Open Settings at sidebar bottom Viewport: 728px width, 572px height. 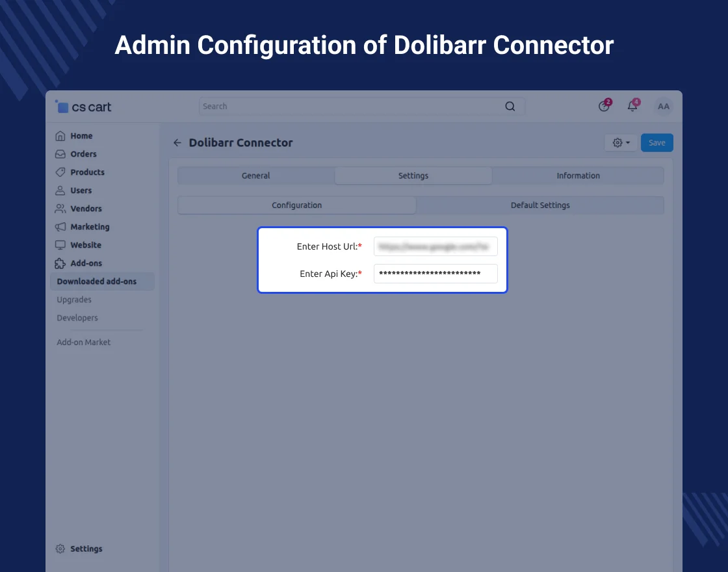86,549
